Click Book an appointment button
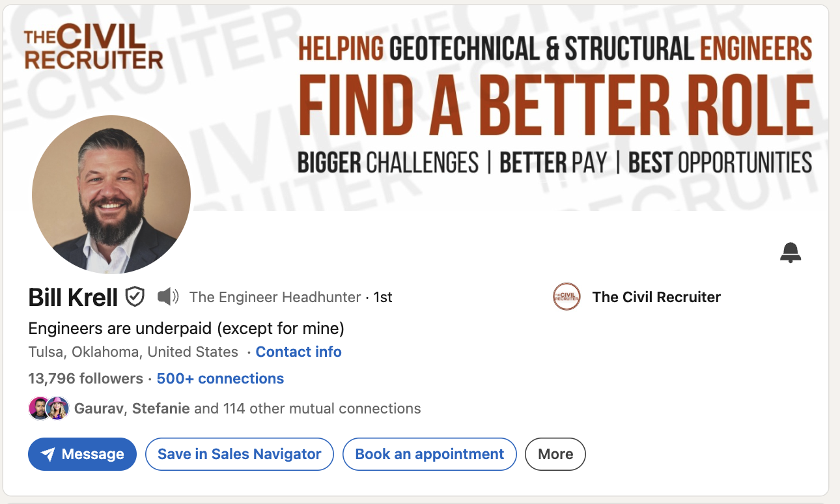Screen dimensions: 840x504 pyautogui.click(x=429, y=454)
